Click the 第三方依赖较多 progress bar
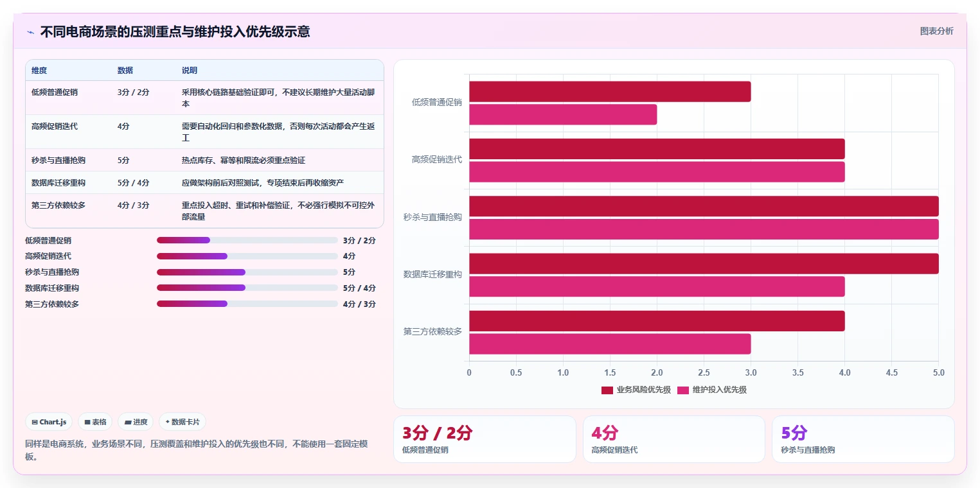The width and height of the screenshot is (980, 488). tap(247, 304)
